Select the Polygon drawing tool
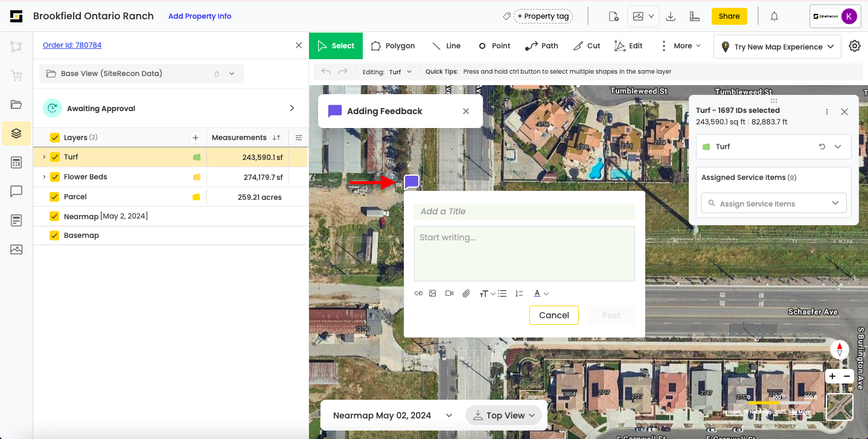Screen dimensions: 868x439 click(392, 46)
